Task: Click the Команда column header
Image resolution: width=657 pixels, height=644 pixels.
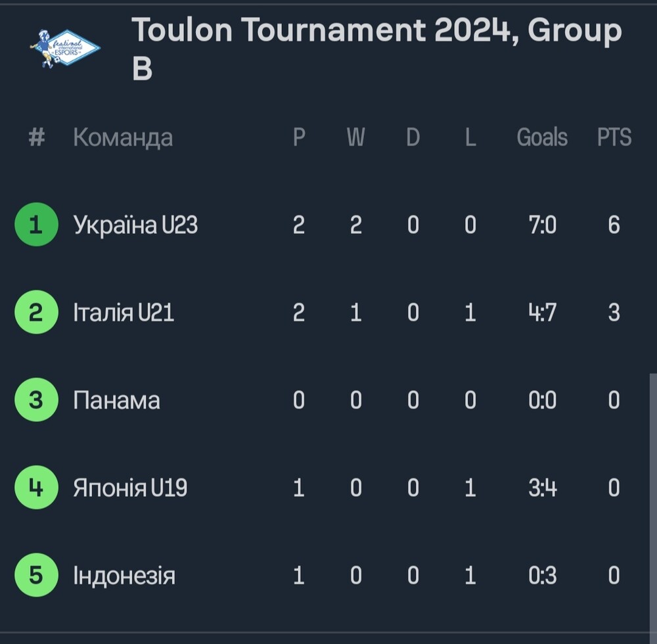Action: click(123, 137)
